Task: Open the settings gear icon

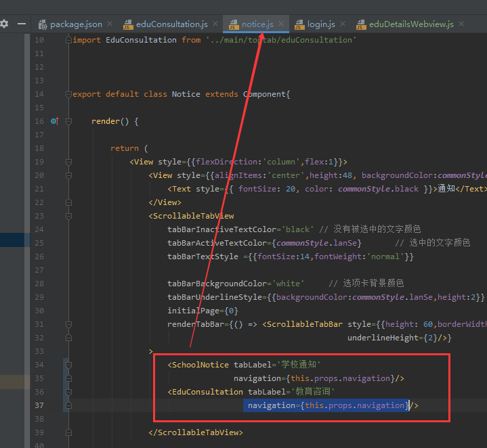Action: [x=4, y=24]
